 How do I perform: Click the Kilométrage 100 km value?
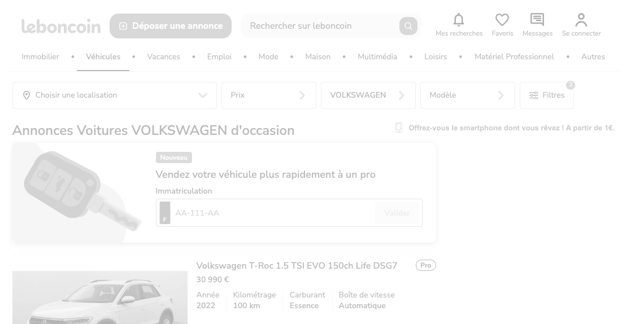coord(246,305)
